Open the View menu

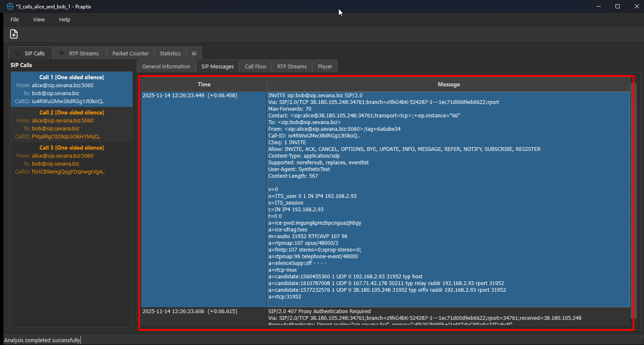(39, 19)
